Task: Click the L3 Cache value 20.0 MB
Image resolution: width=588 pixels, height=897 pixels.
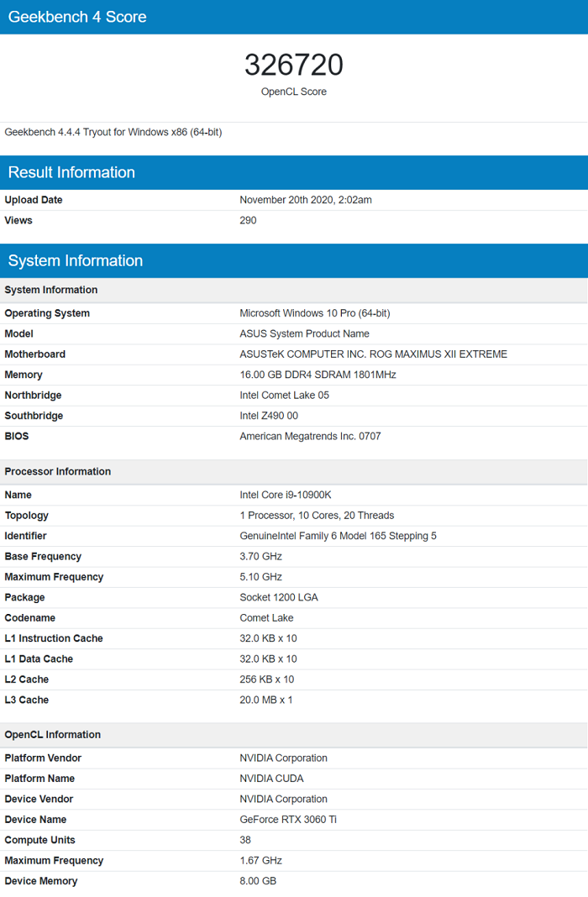Action: point(265,700)
